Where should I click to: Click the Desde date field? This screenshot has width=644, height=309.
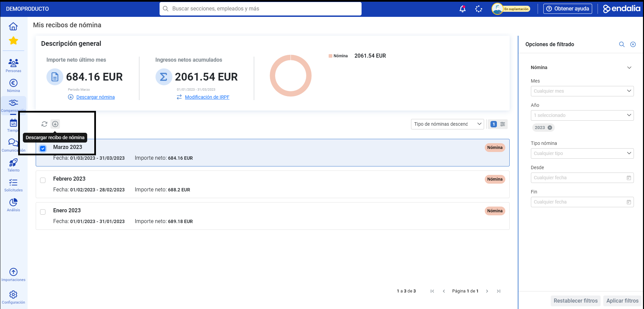pyautogui.click(x=582, y=178)
